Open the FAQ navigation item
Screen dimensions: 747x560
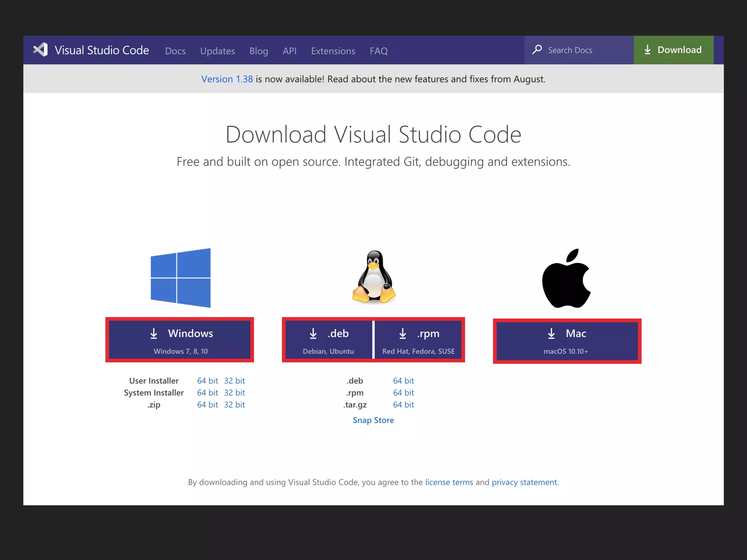point(379,51)
